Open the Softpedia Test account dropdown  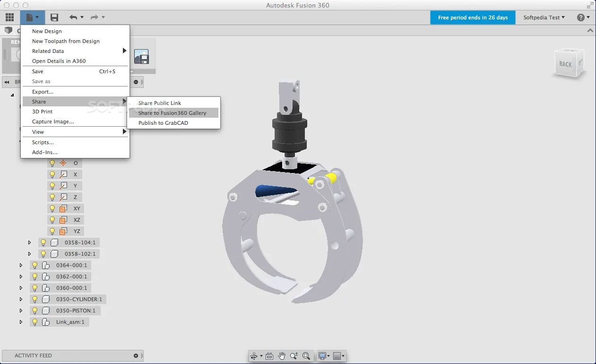(544, 17)
